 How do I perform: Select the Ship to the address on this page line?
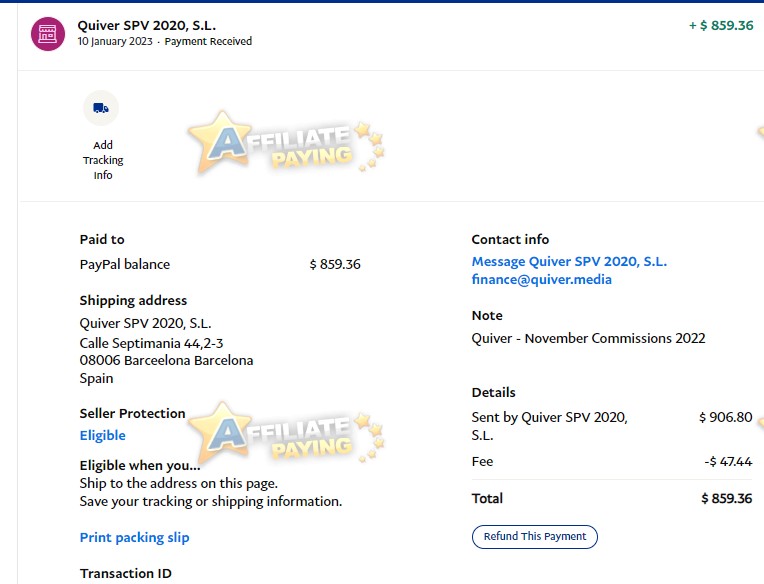[x=179, y=483]
